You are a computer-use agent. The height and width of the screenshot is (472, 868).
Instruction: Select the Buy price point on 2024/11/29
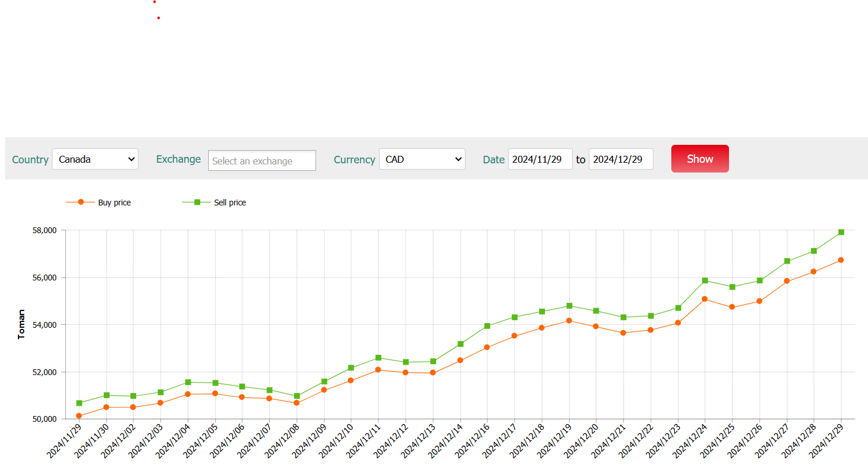[79, 416]
